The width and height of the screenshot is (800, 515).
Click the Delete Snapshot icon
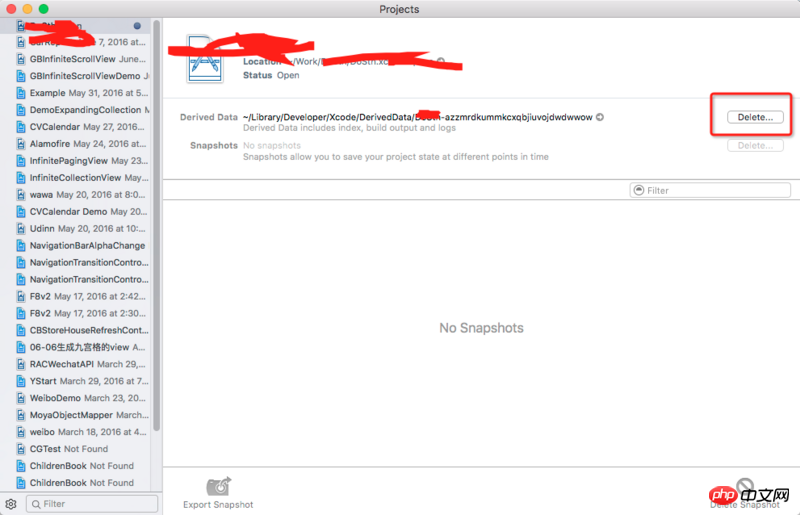point(745,486)
